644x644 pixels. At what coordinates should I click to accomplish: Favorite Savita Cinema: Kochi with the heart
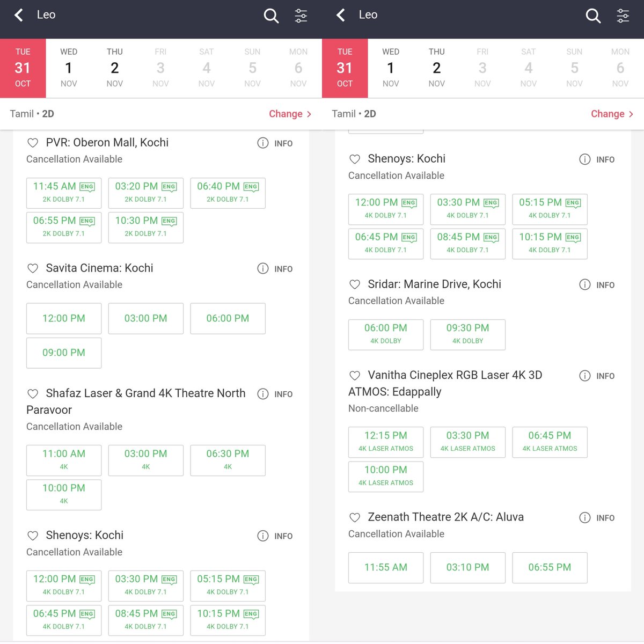coord(33,268)
